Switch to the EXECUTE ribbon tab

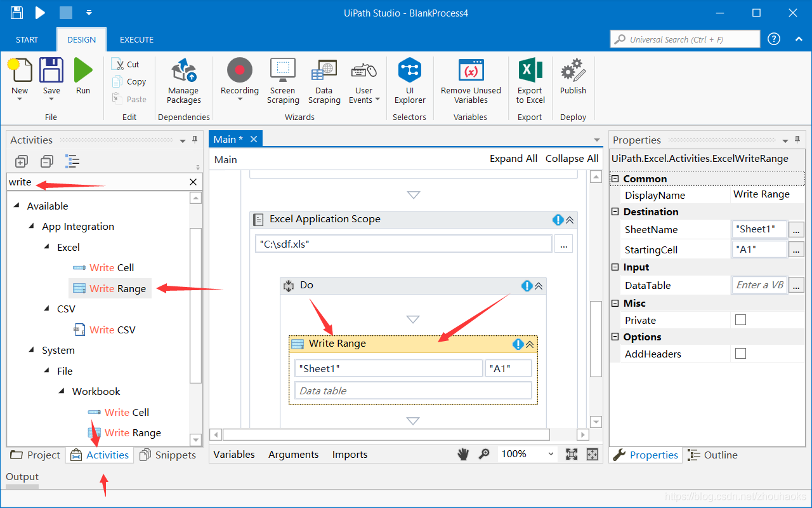click(137, 39)
